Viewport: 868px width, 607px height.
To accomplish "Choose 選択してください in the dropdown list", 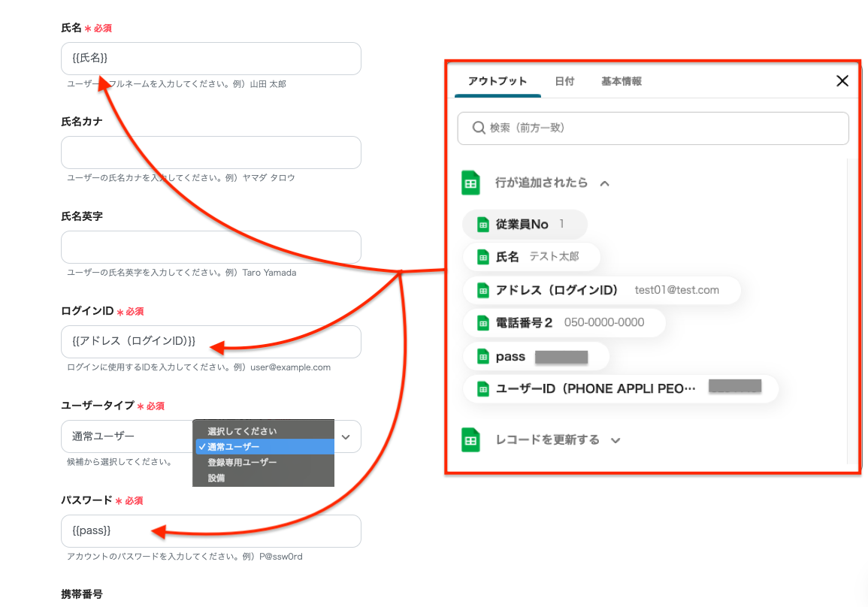I will click(x=264, y=430).
